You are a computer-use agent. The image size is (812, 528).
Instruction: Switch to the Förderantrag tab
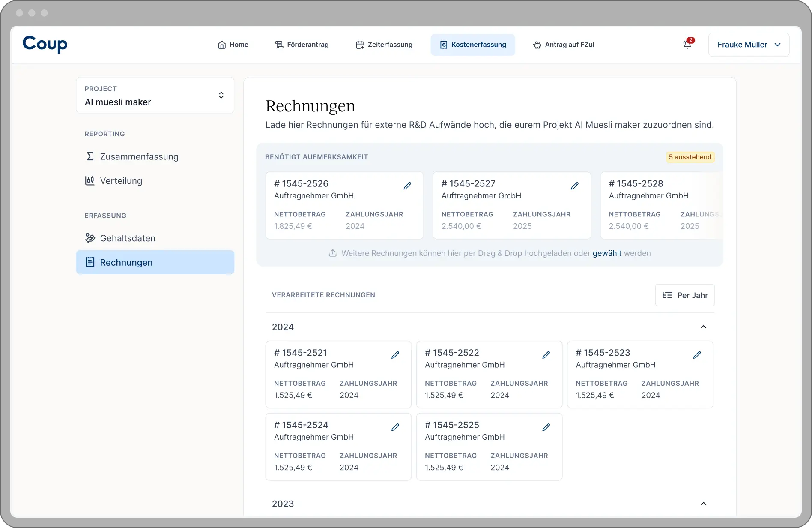pos(302,45)
